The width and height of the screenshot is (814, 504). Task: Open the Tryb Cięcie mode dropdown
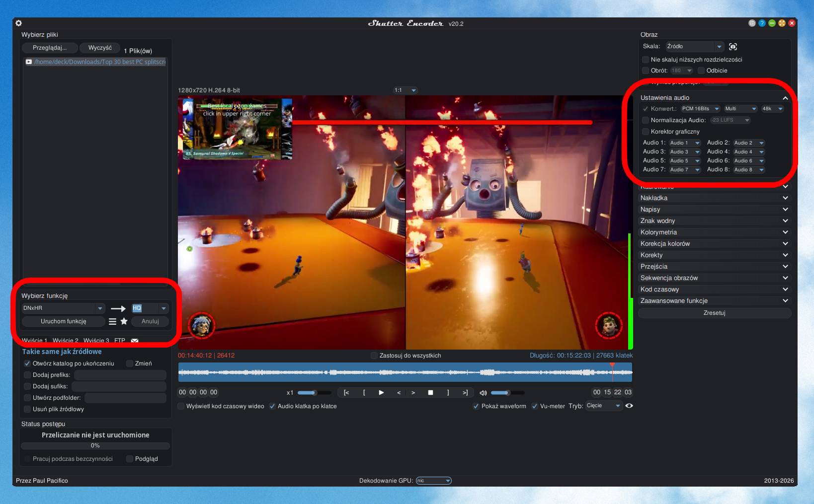pyautogui.click(x=604, y=406)
